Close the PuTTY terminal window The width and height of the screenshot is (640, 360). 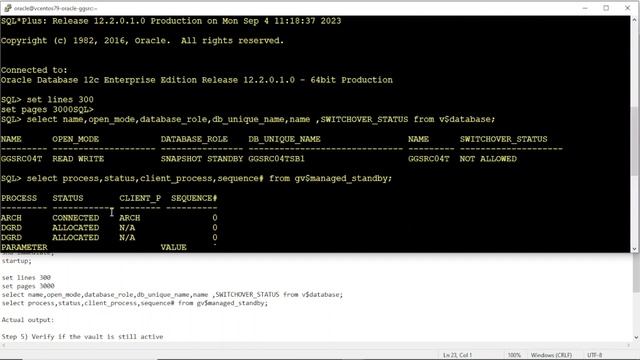point(627,8)
